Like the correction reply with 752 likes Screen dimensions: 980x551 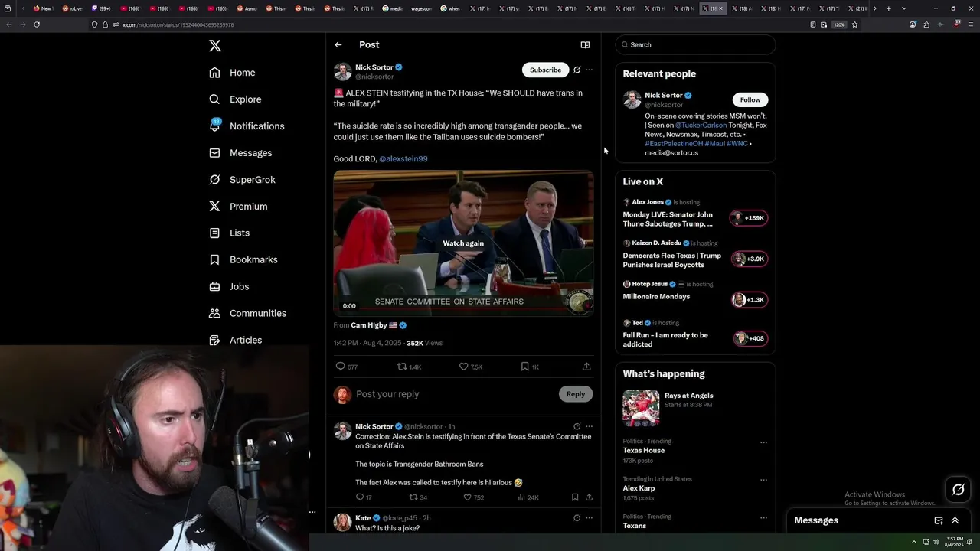(x=467, y=497)
